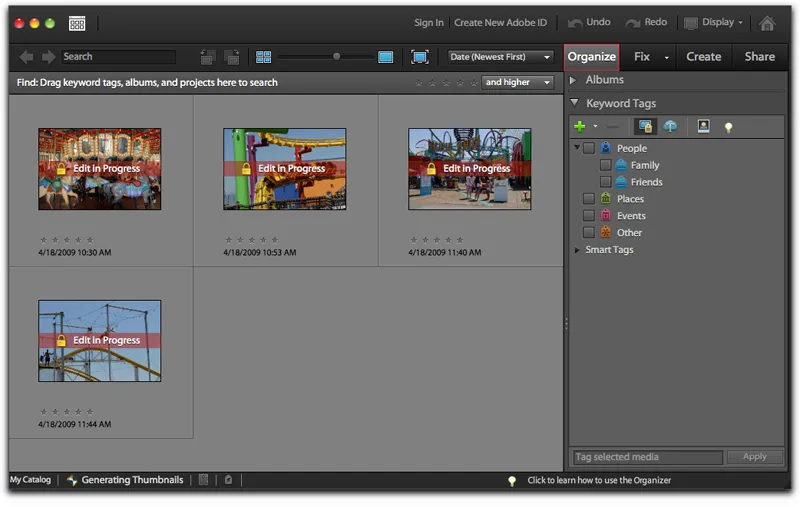The height and width of the screenshot is (507, 800).
Task: Click the back navigation arrow
Action: coord(27,57)
